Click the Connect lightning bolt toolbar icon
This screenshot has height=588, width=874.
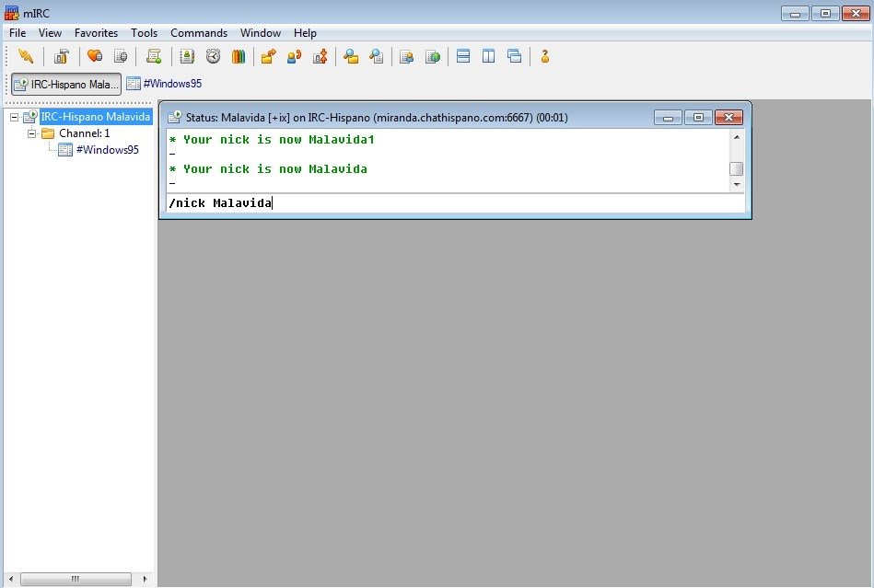pyautogui.click(x=26, y=56)
